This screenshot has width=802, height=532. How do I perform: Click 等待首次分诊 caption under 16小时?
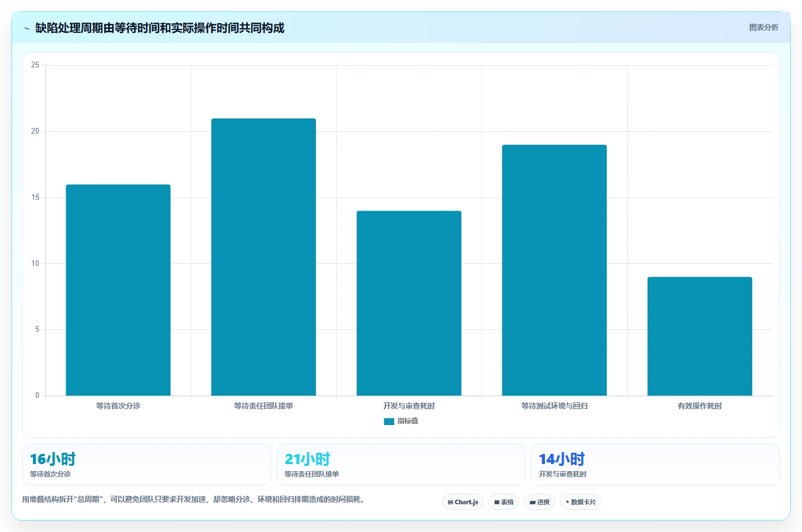point(50,474)
